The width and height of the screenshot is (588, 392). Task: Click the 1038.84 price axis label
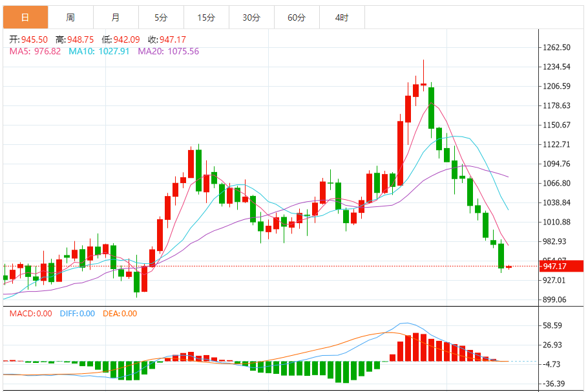pyautogui.click(x=556, y=202)
